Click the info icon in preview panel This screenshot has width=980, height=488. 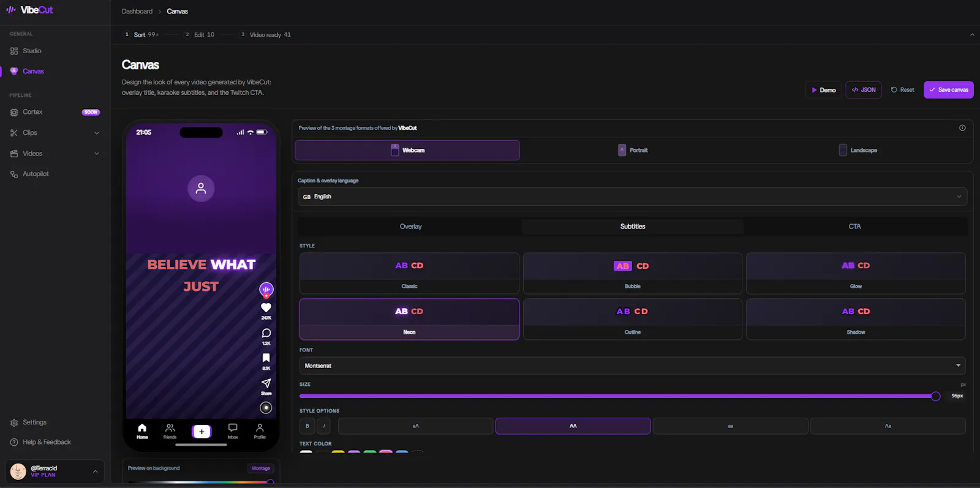tap(962, 128)
